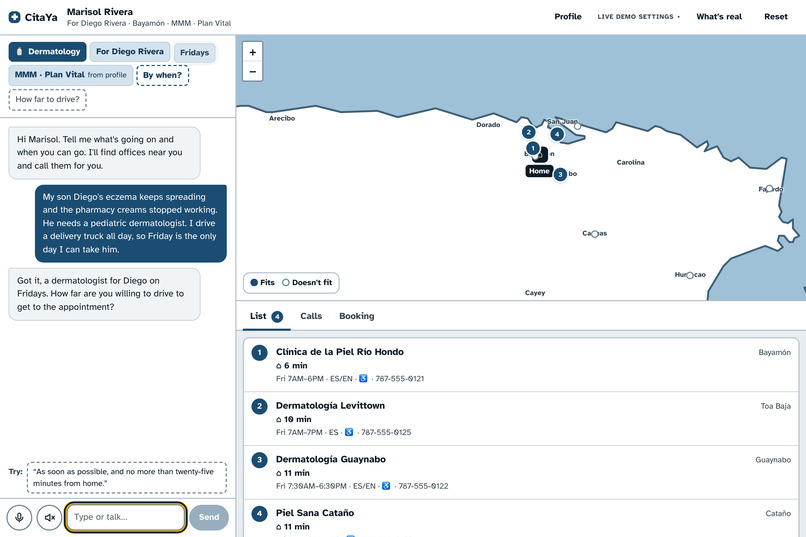Open the Live Demo Settings dropdown
The height and width of the screenshot is (537, 806).
click(x=638, y=17)
